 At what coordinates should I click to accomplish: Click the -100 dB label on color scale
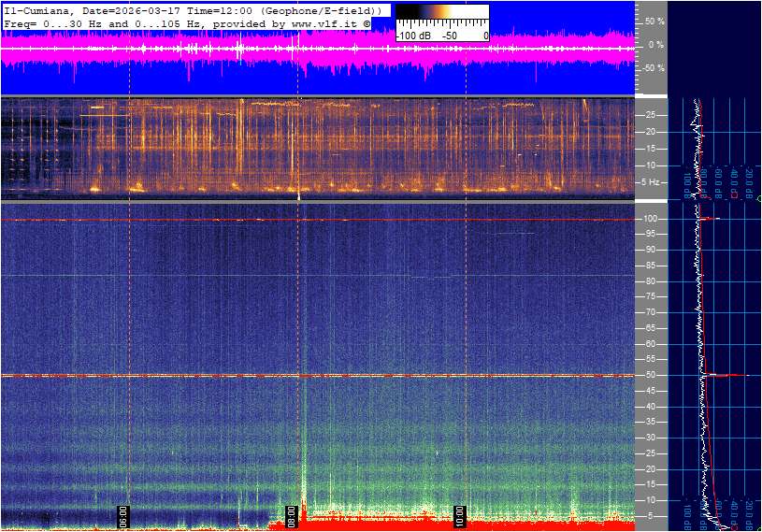[x=411, y=36]
